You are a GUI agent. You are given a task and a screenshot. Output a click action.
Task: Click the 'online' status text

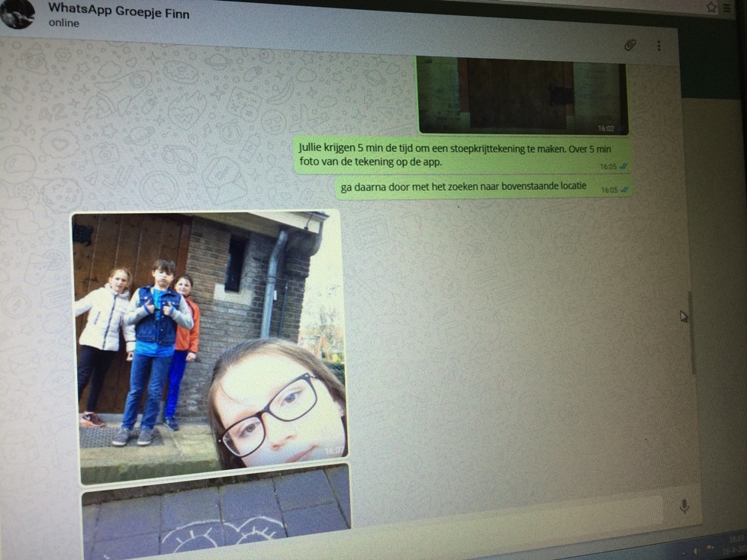click(64, 23)
